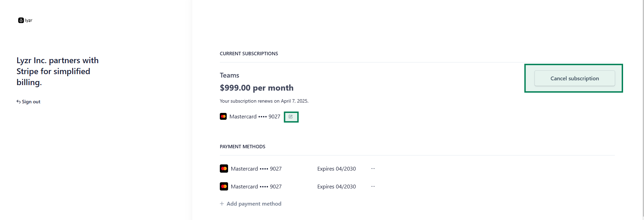Sign out of the billing portal
This screenshot has width=644, height=220.
(29, 102)
